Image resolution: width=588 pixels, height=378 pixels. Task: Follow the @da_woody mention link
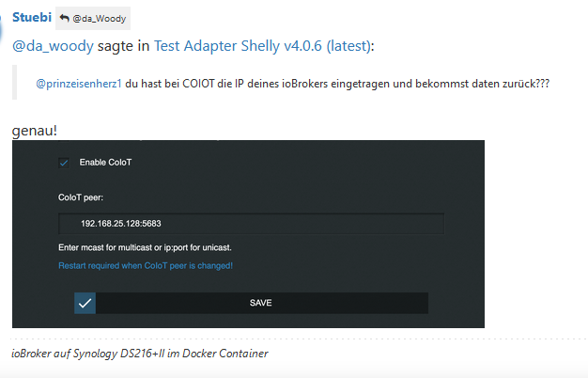point(53,46)
